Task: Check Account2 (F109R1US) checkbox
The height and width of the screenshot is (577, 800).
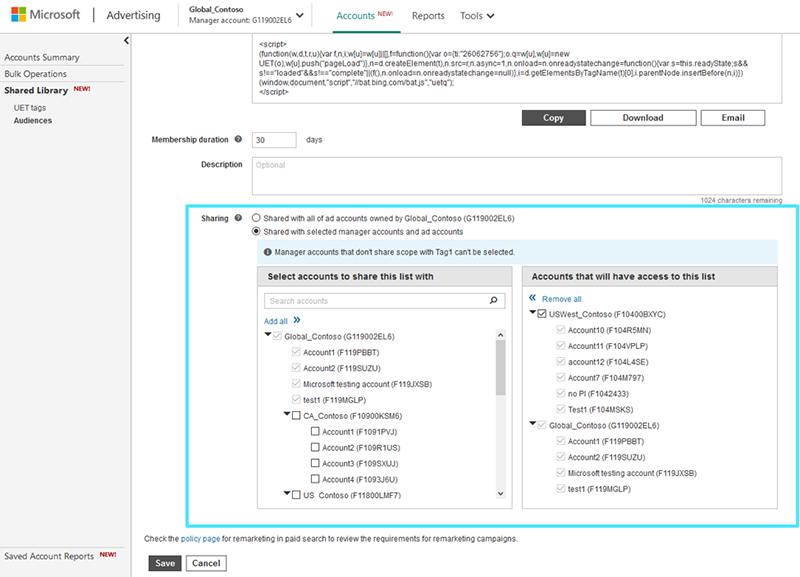Action: tap(315, 447)
